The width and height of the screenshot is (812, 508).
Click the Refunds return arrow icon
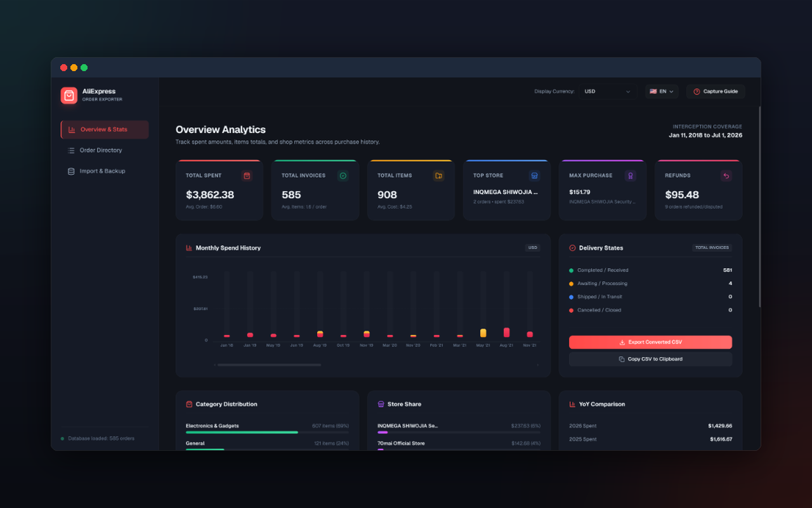[726, 175]
